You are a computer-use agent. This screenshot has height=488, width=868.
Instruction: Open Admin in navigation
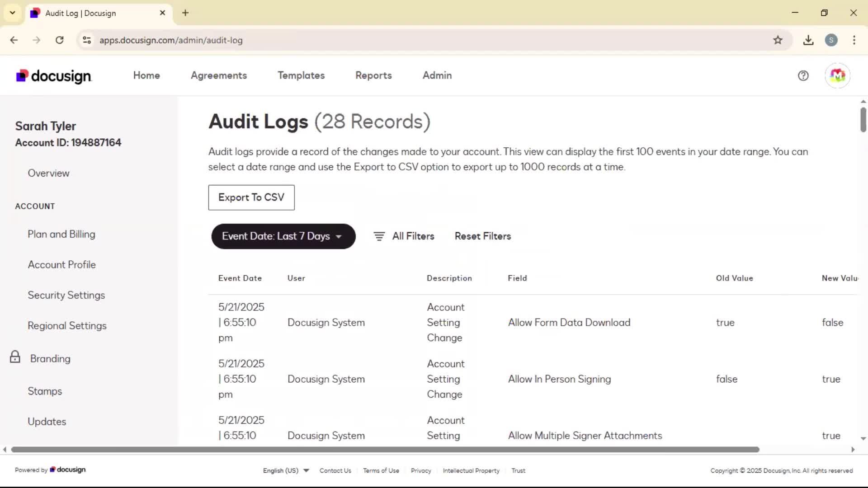tap(437, 75)
